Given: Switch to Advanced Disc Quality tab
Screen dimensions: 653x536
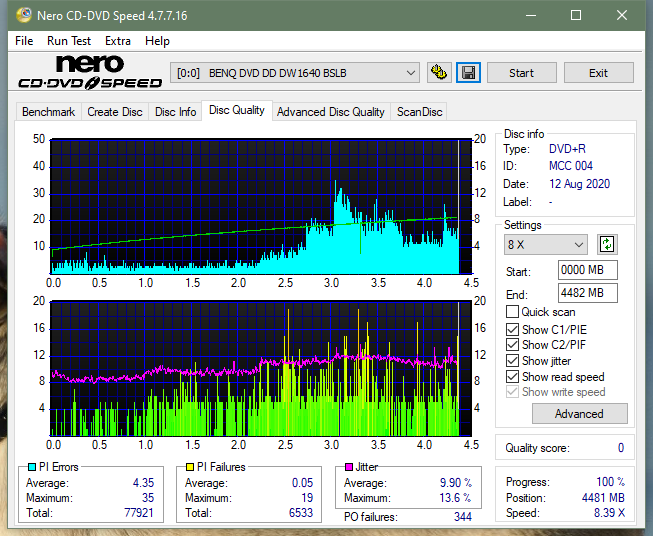Looking at the screenshot, I should point(331,112).
